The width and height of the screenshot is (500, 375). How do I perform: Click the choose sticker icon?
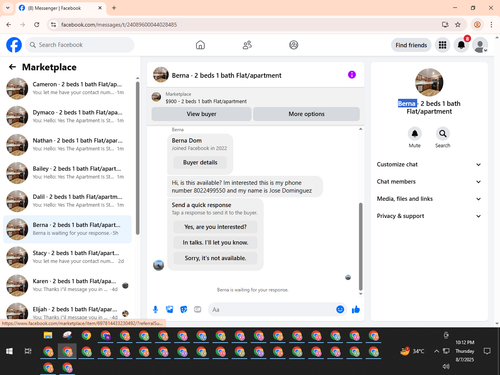(184, 310)
